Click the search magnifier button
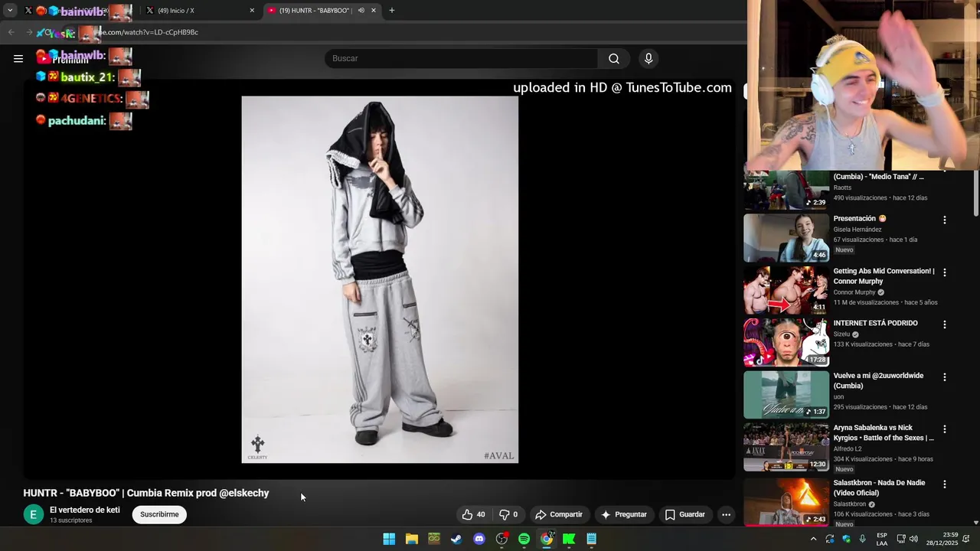The width and height of the screenshot is (980, 551). click(614, 58)
